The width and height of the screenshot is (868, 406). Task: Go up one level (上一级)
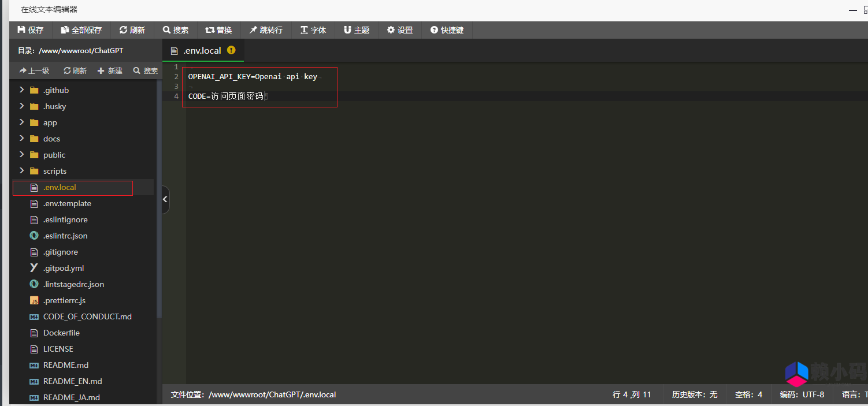(35, 70)
